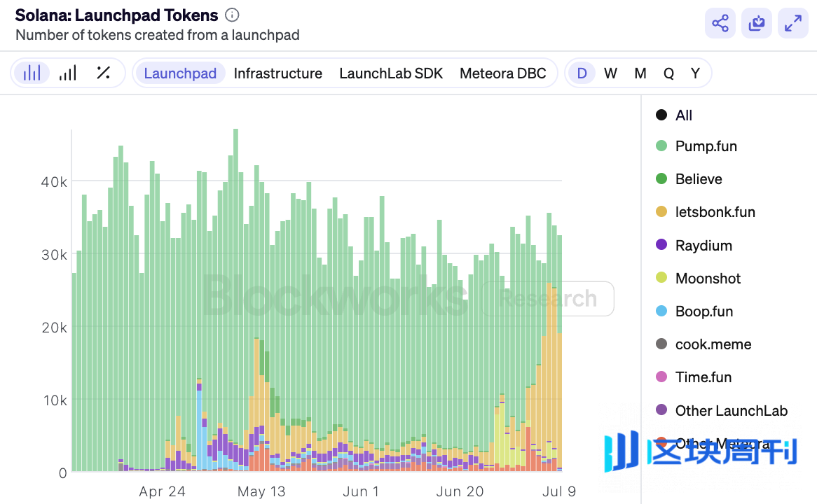Set interval to daily (D)
Screen dimensions: 817x504
coord(582,73)
